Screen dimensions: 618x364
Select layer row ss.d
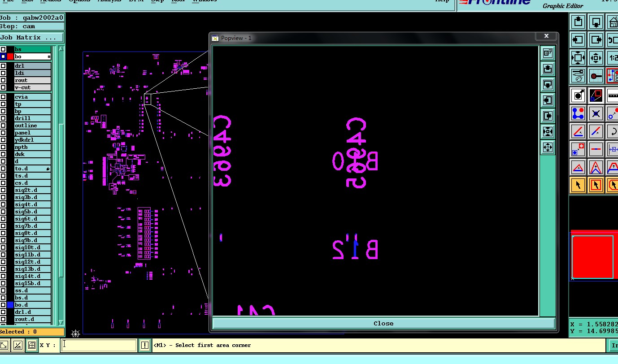tap(32, 290)
